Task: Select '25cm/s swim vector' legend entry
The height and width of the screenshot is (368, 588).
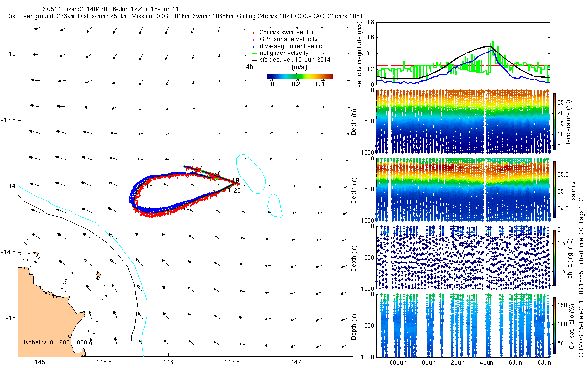Action: pyautogui.click(x=287, y=32)
